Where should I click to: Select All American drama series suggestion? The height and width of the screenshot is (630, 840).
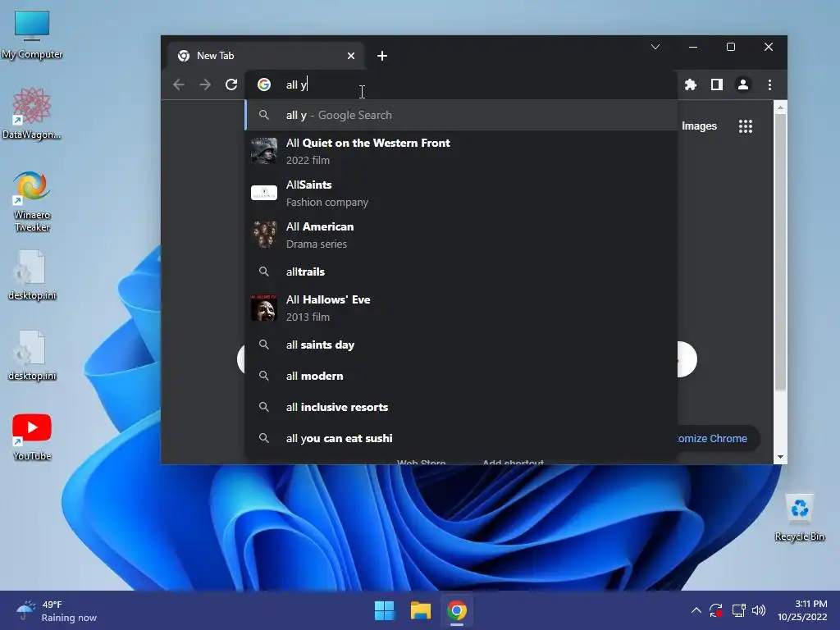click(x=461, y=235)
